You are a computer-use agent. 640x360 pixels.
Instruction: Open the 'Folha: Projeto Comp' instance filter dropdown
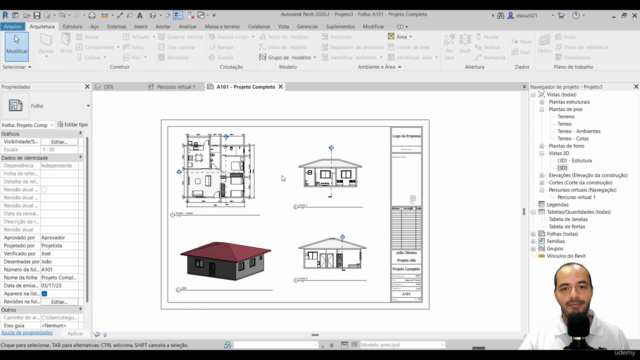point(28,125)
